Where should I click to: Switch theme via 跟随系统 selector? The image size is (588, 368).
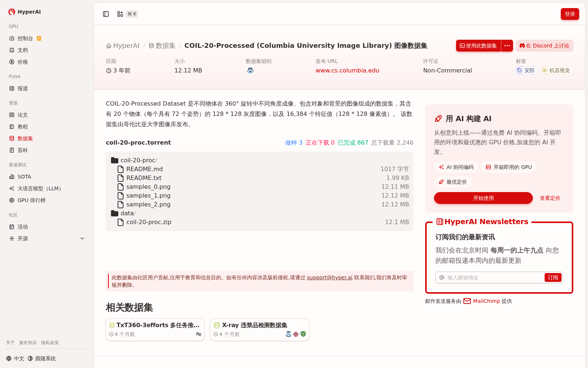(42, 358)
